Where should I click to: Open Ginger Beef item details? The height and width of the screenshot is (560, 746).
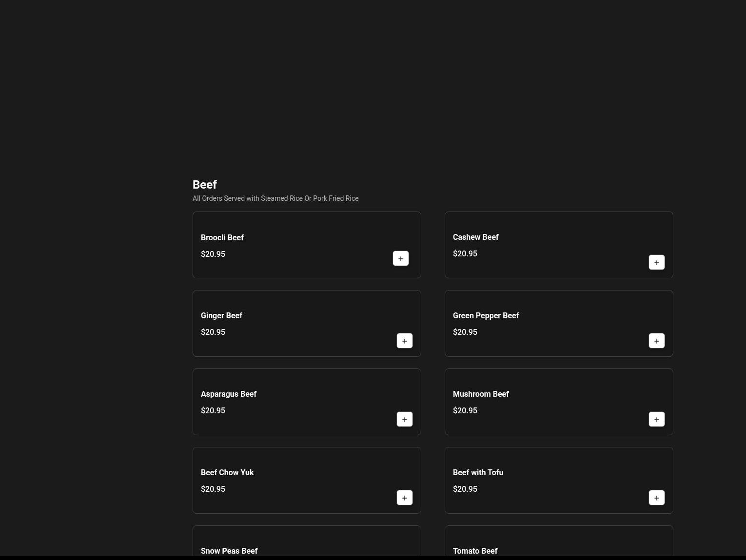pyautogui.click(x=221, y=315)
